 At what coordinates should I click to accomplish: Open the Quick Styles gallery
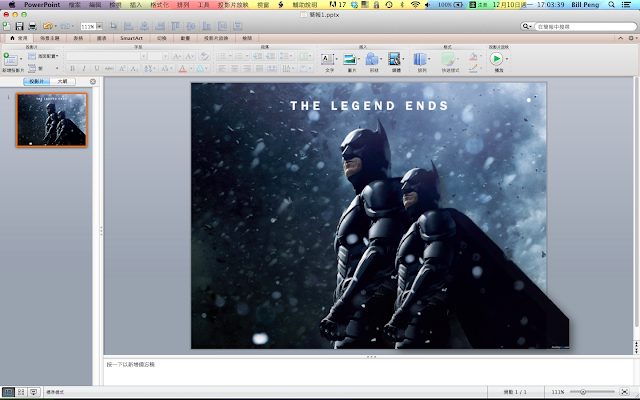click(x=448, y=59)
